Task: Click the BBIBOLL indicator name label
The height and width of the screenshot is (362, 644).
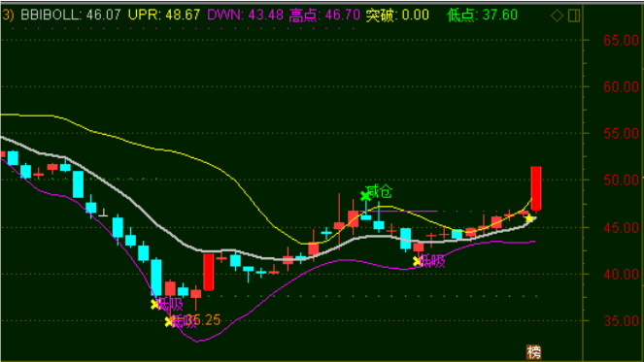Action: coord(50,16)
